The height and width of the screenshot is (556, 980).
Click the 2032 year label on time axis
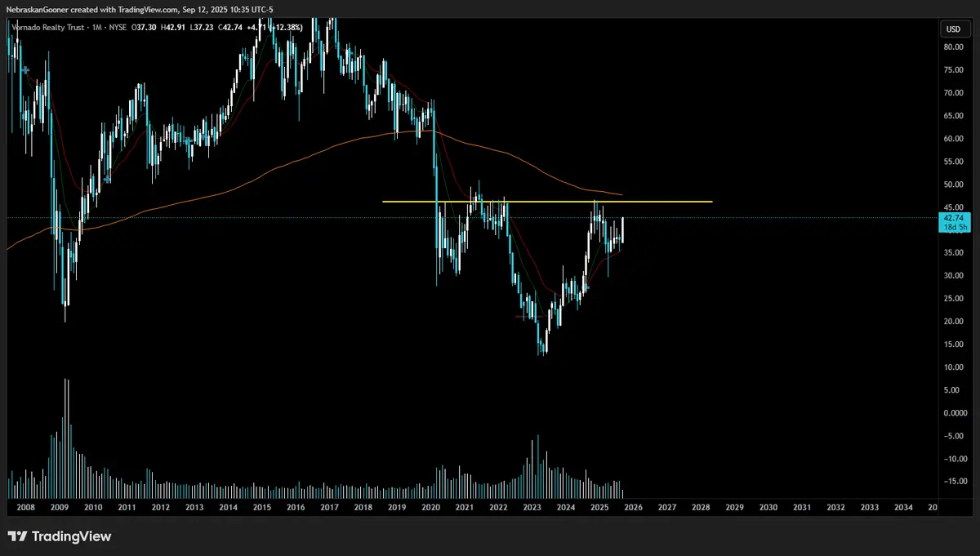point(835,507)
